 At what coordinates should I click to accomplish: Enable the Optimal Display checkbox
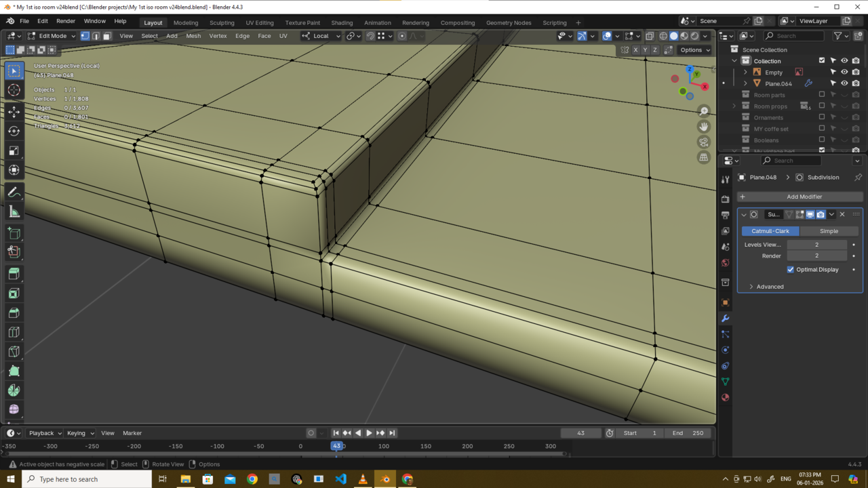791,270
